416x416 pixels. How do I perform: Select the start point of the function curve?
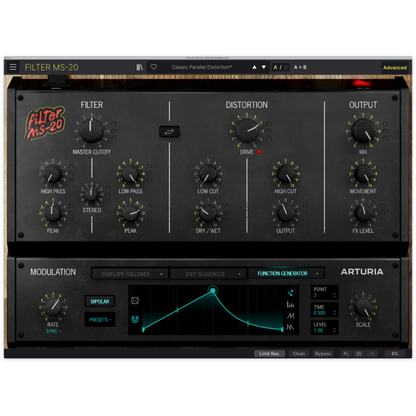pyautogui.click(x=143, y=329)
